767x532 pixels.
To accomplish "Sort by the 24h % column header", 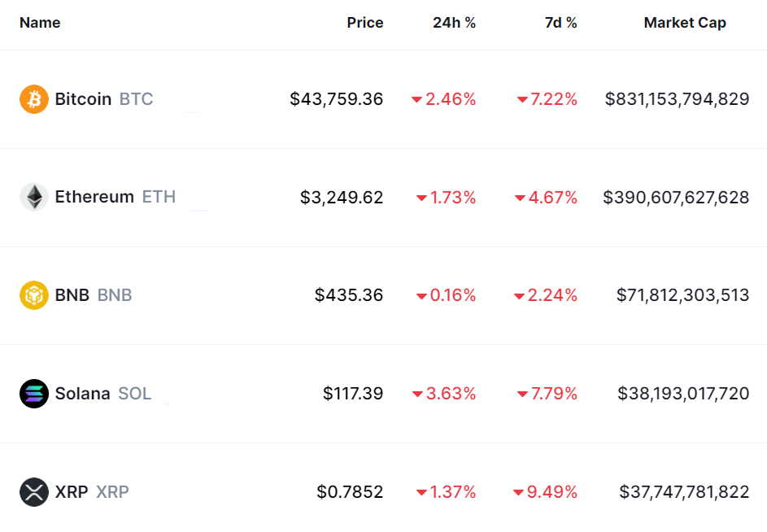I will [454, 23].
